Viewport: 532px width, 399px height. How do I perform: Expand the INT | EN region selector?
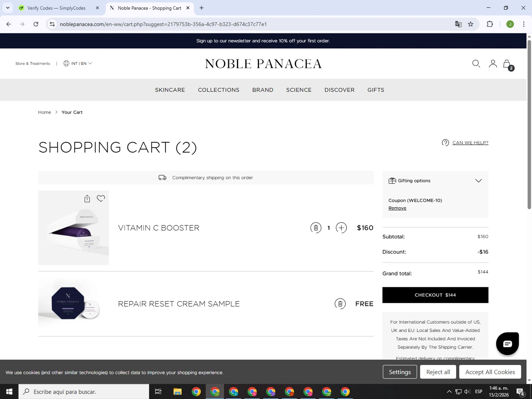[78, 63]
